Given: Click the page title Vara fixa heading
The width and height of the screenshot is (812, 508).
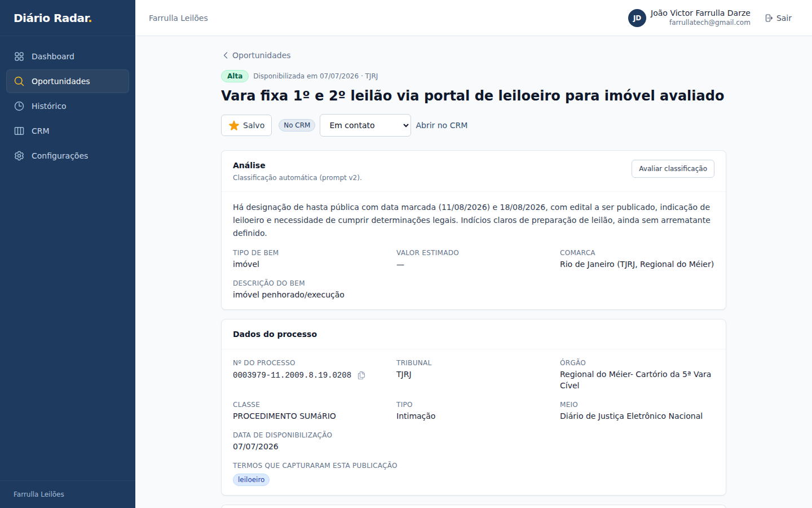Looking at the screenshot, I should tap(473, 95).
